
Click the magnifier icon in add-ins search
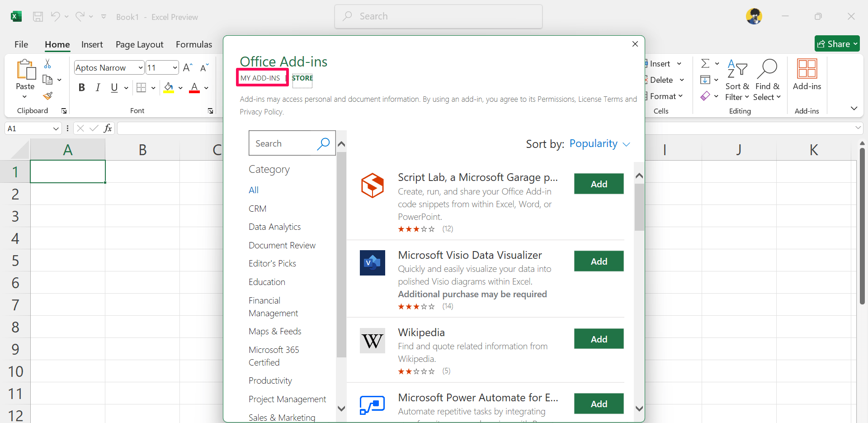(323, 143)
